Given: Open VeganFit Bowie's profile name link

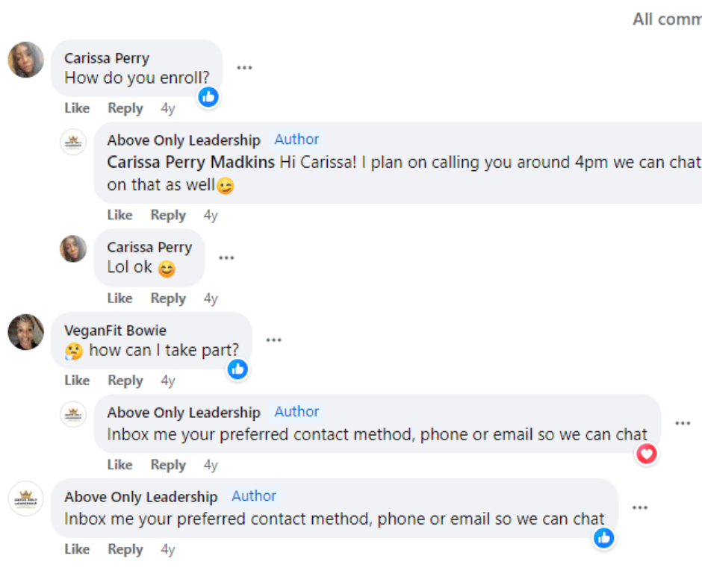Looking at the screenshot, I should [x=115, y=331].
